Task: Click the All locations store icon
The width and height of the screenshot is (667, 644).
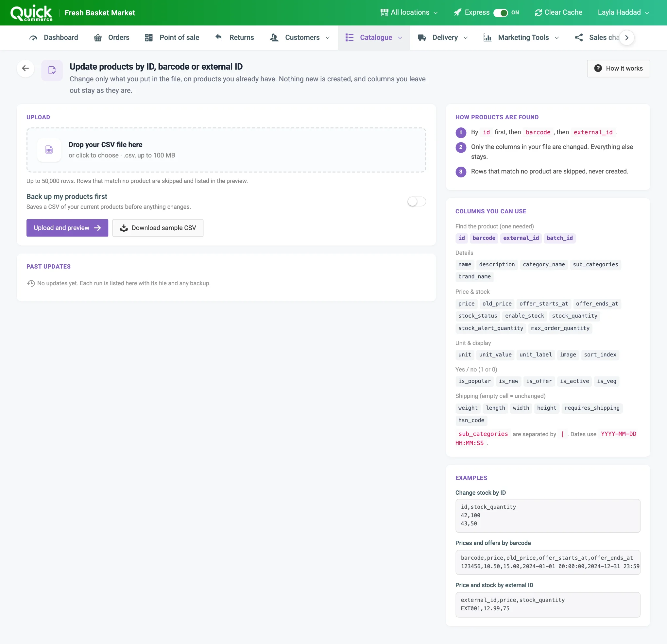Action: tap(384, 13)
